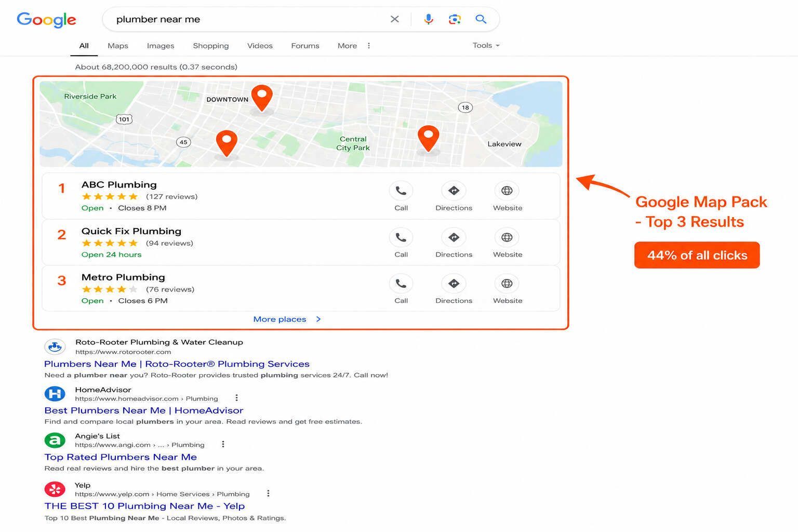Call ABC Plumbing using phone icon
Image resolution: width=798 pixels, height=532 pixels.
pos(401,191)
